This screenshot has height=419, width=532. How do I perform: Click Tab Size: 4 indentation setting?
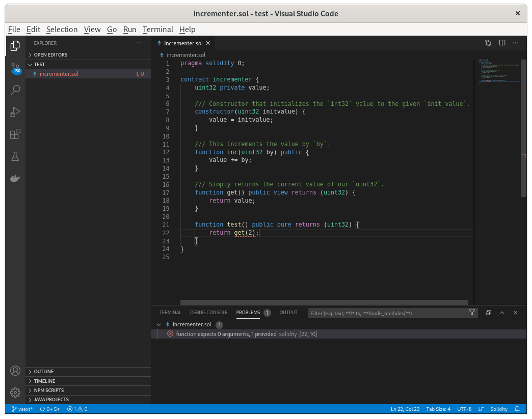438,409
